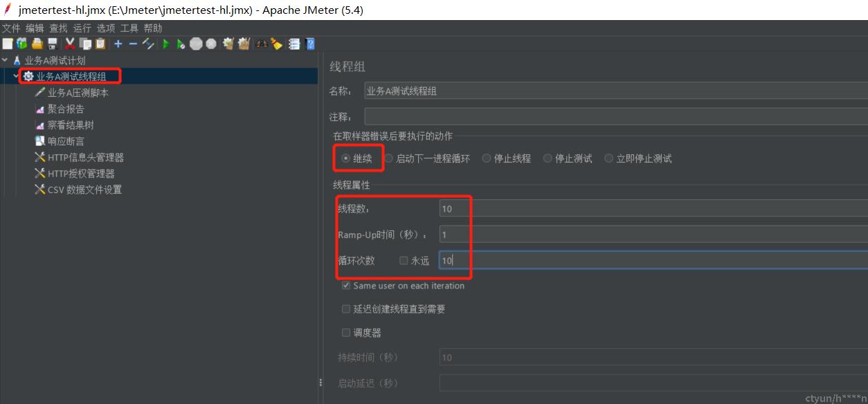
Task: Open the 帮助 menu
Action: coord(153,28)
